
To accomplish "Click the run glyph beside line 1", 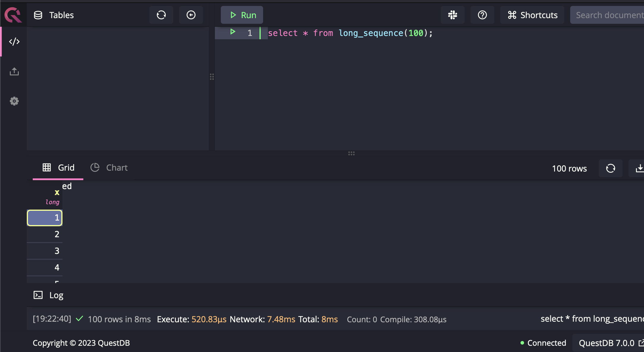I will point(233,32).
